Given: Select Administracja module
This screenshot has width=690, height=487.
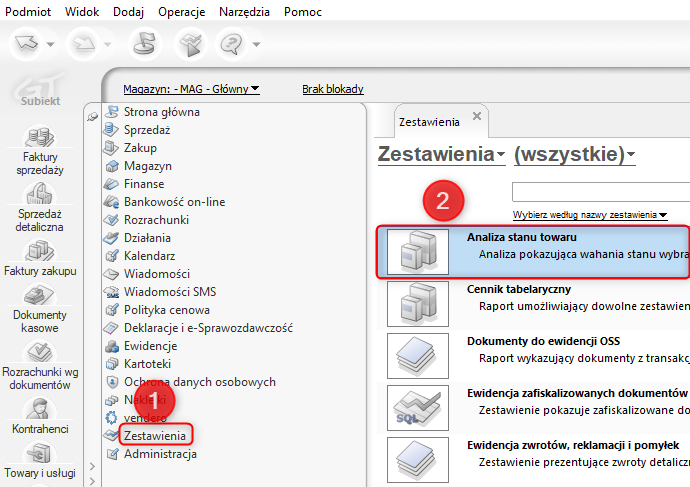Looking at the screenshot, I should [160, 454].
